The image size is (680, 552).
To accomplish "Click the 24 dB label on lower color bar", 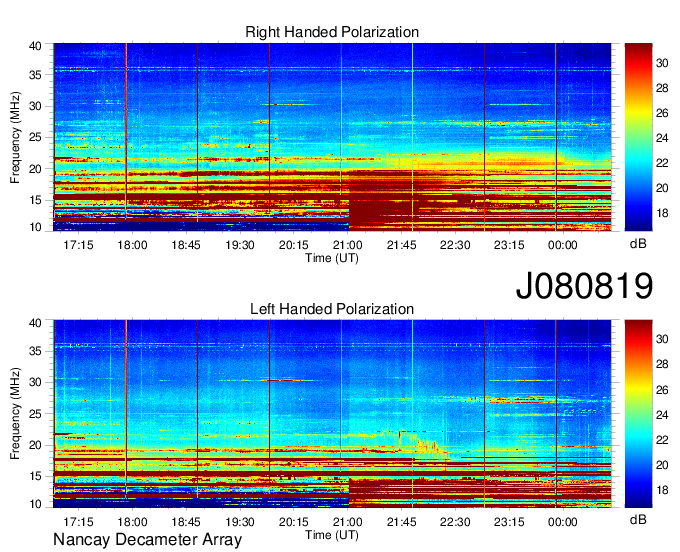I will coord(662,415).
